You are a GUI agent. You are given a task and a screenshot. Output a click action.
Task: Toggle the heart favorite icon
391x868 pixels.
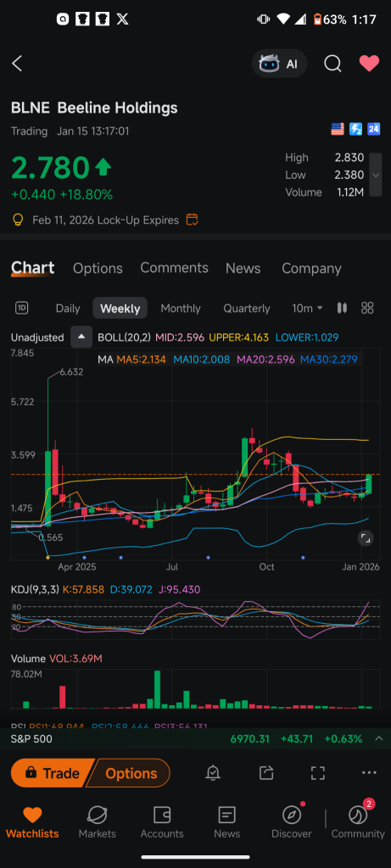369,64
